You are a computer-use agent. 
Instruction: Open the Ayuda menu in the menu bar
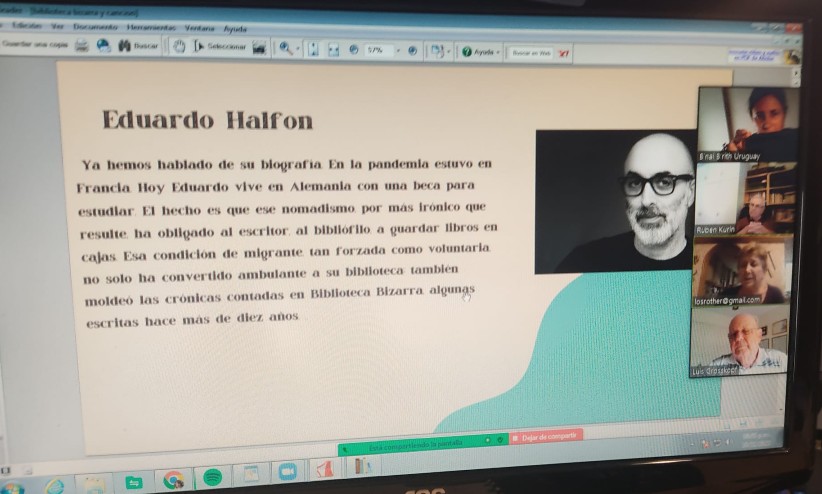tap(235, 29)
